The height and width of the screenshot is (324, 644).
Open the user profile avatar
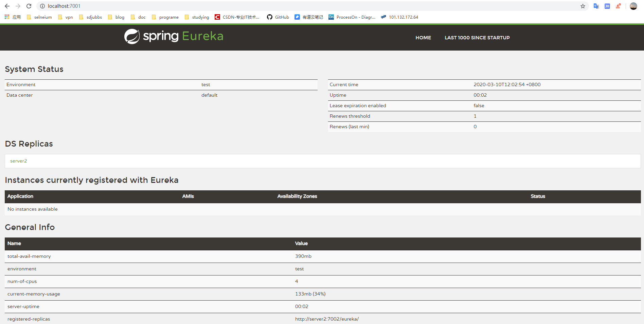coord(633,6)
